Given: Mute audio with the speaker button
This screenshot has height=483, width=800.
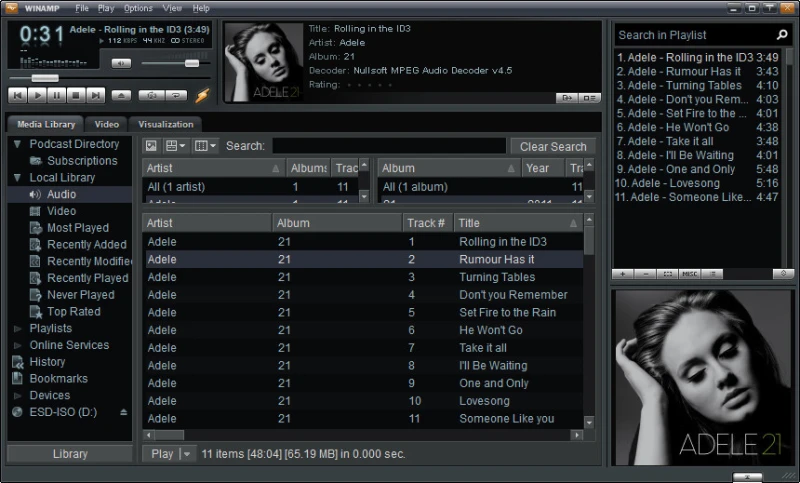Looking at the screenshot, I should (x=121, y=63).
